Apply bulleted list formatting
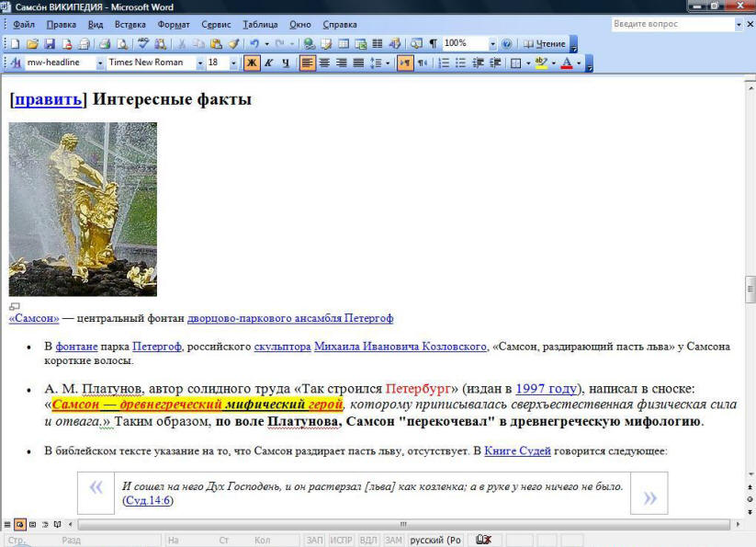The width and height of the screenshot is (756, 547). click(460, 63)
